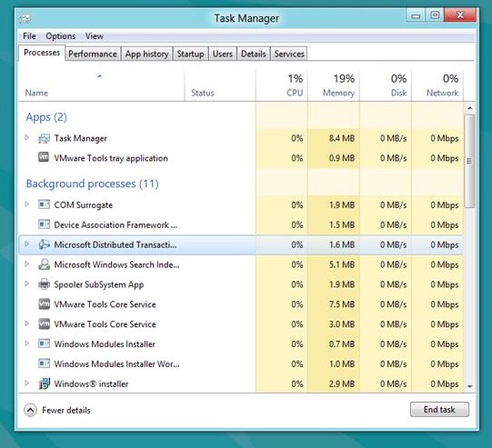
Task: Minimize the Task Manager window
Action: pos(416,15)
